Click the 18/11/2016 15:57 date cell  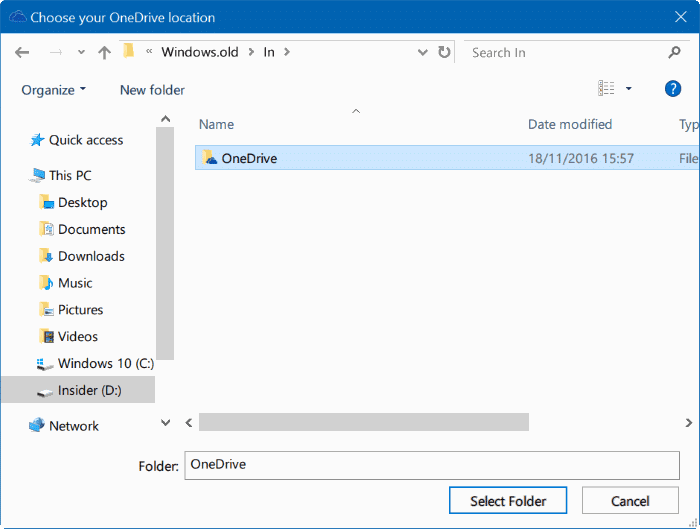pos(581,158)
